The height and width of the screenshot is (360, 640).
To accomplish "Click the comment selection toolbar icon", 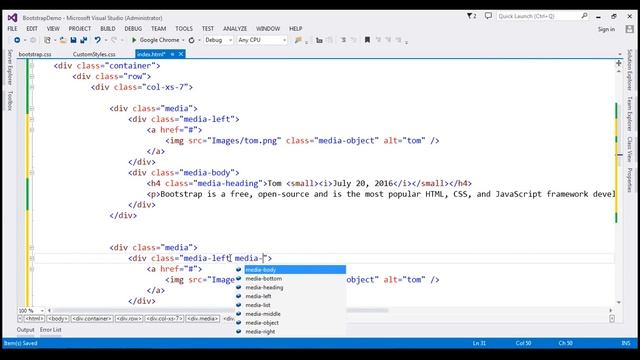I will click(x=343, y=40).
